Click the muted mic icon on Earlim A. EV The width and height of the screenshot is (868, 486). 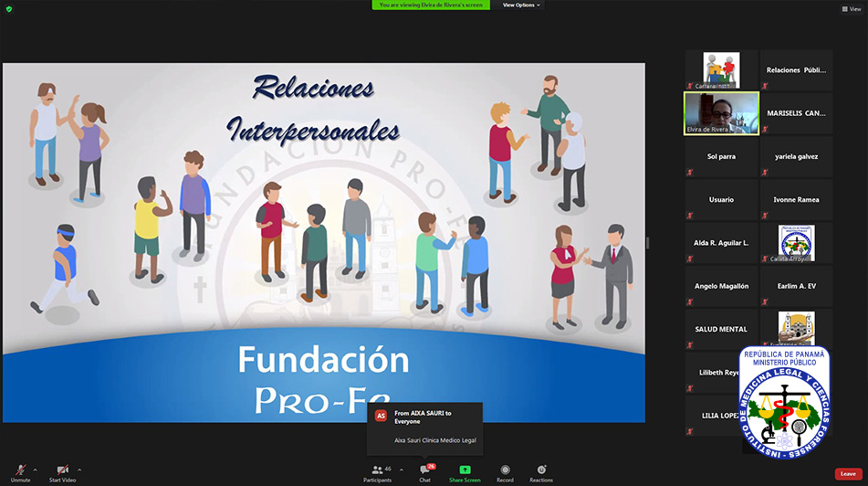click(765, 302)
